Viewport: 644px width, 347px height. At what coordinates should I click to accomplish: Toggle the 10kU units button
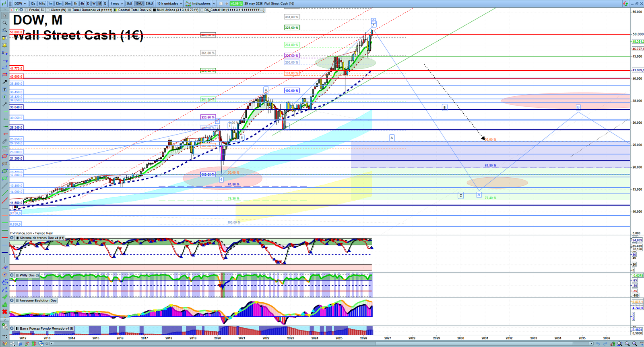click(x=139, y=4)
